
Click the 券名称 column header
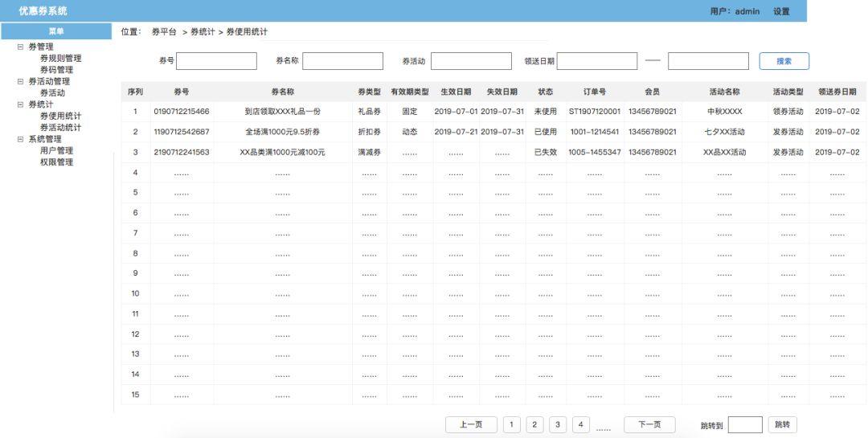282,92
